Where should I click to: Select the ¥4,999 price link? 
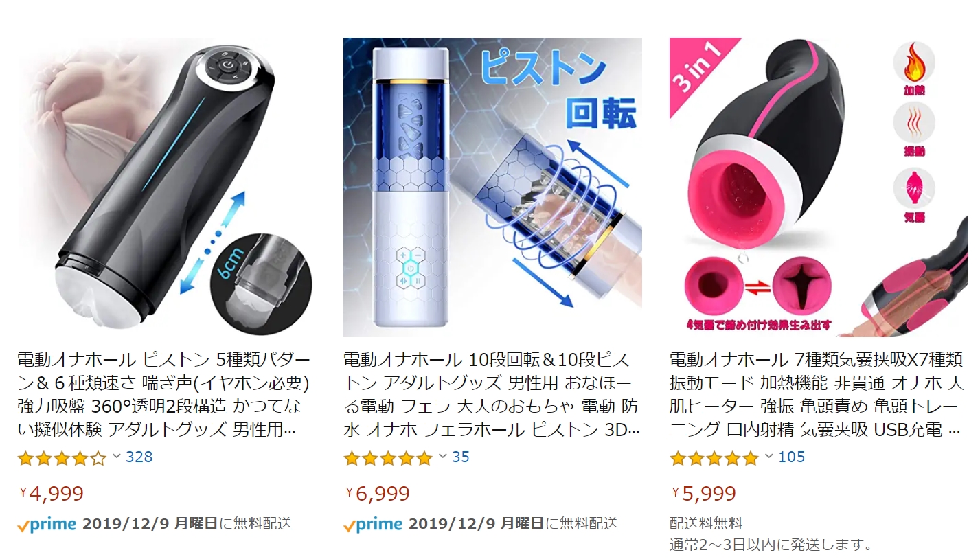pyautogui.click(x=52, y=493)
